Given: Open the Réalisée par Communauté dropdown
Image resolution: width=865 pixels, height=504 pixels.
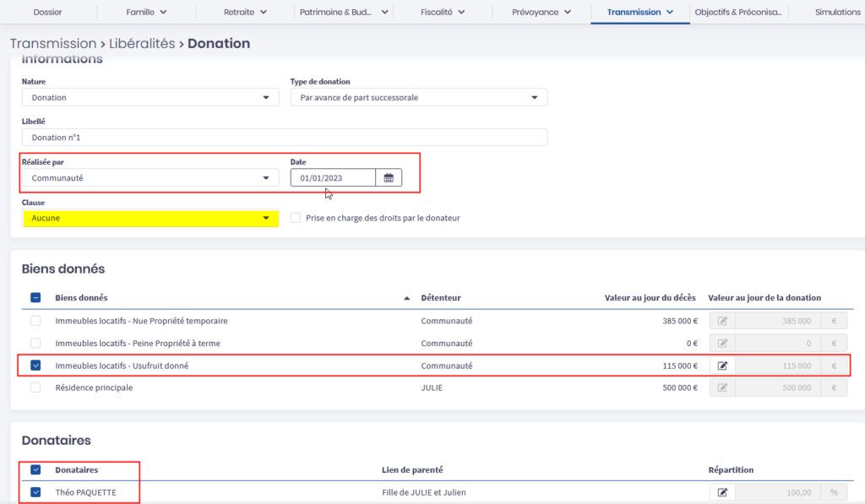Looking at the screenshot, I should pyautogui.click(x=150, y=178).
